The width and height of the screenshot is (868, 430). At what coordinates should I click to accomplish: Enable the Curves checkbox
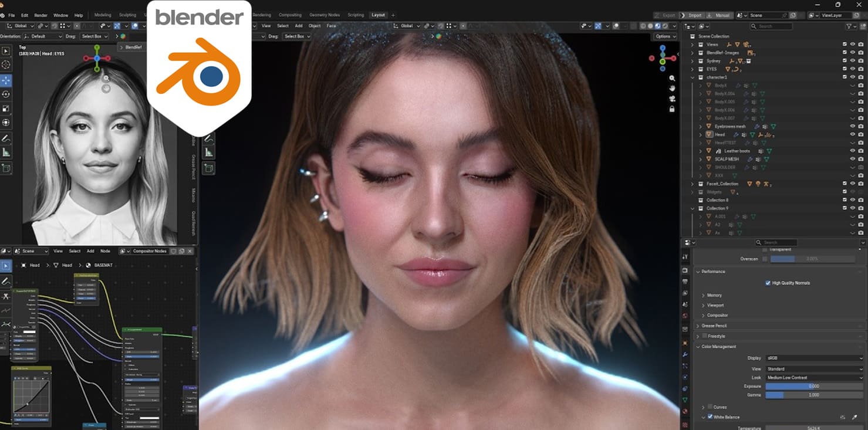[x=710, y=407]
